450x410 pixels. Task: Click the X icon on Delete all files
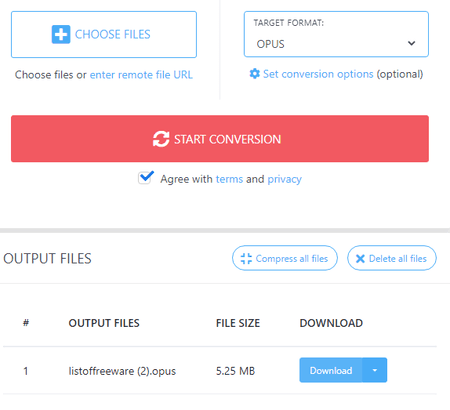coord(360,259)
